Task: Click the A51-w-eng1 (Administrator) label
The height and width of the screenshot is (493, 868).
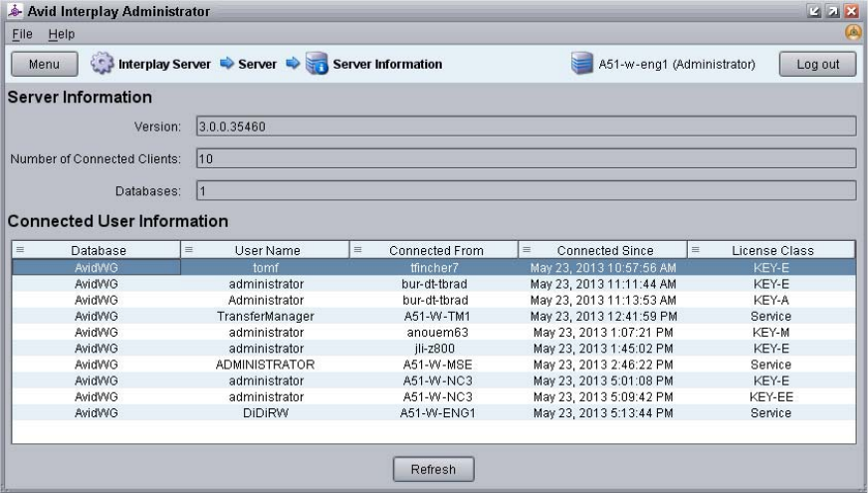Action: [677, 65]
